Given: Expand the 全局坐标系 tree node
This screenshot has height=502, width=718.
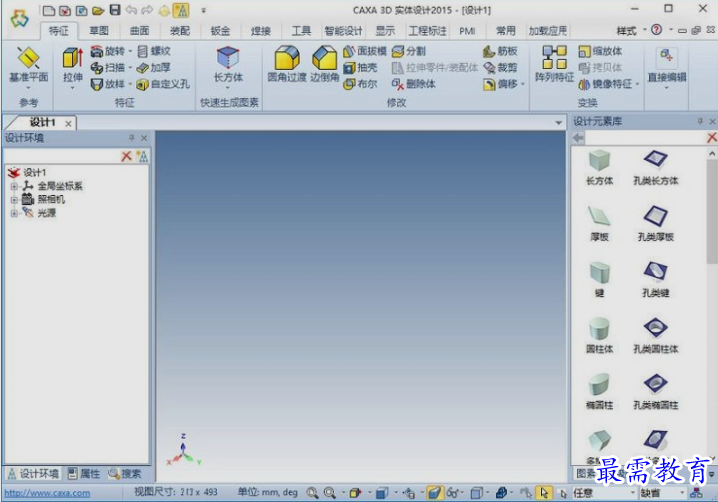Looking at the screenshot, I should [x=14, y=186].
